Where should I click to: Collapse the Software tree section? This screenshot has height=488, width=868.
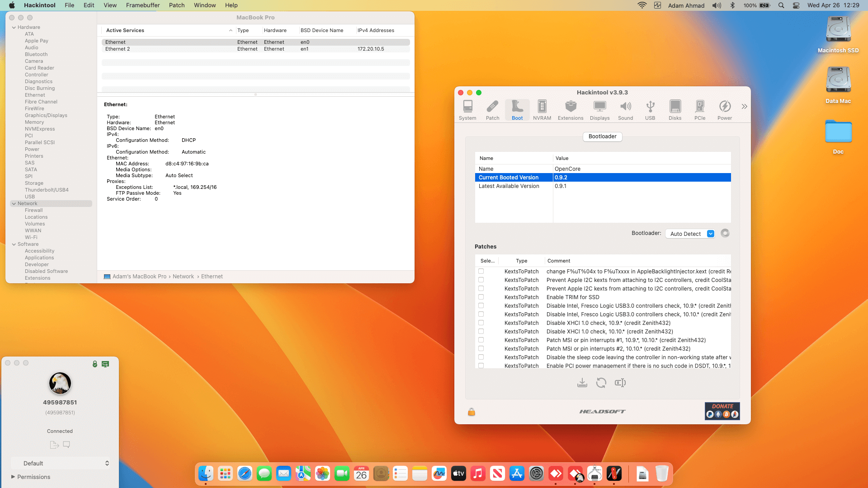click(14, 244)
